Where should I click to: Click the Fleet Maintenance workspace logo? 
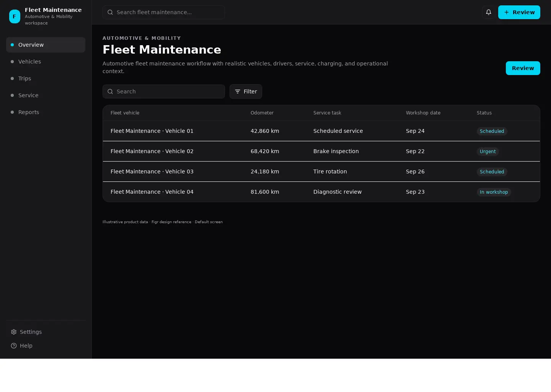tap(15, 16)
